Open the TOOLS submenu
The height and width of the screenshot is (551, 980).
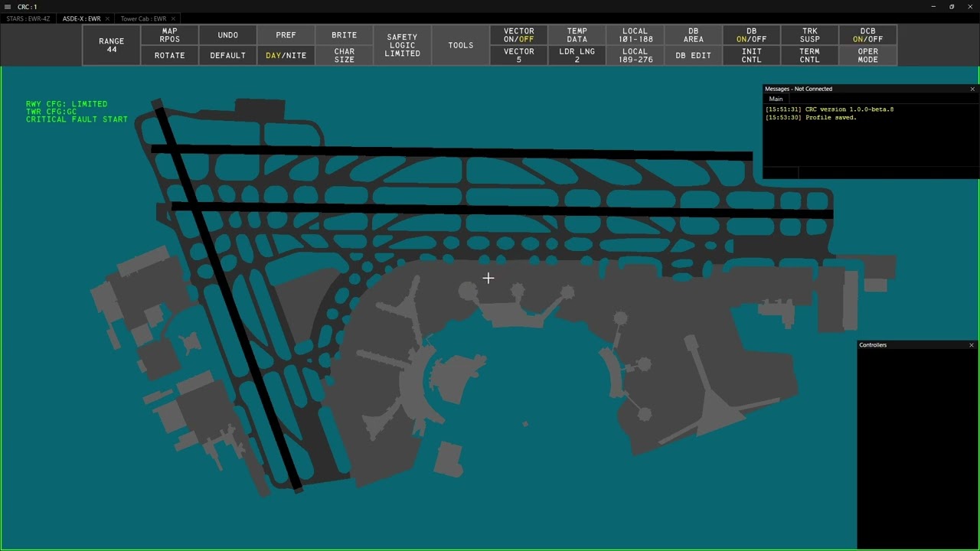click(x=460, y=45)
